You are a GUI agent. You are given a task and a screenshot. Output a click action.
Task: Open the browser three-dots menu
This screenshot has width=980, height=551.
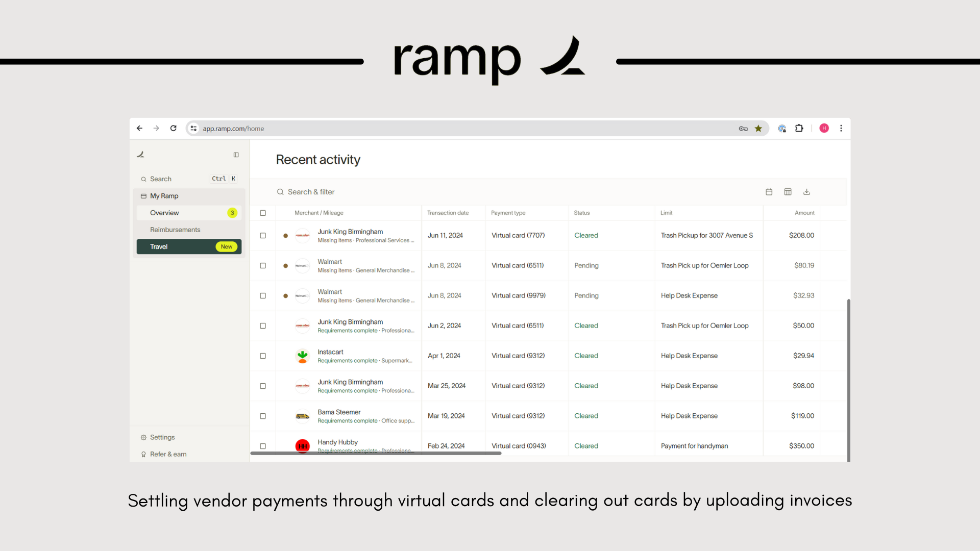pyautogui.click(x=841, y=129)
